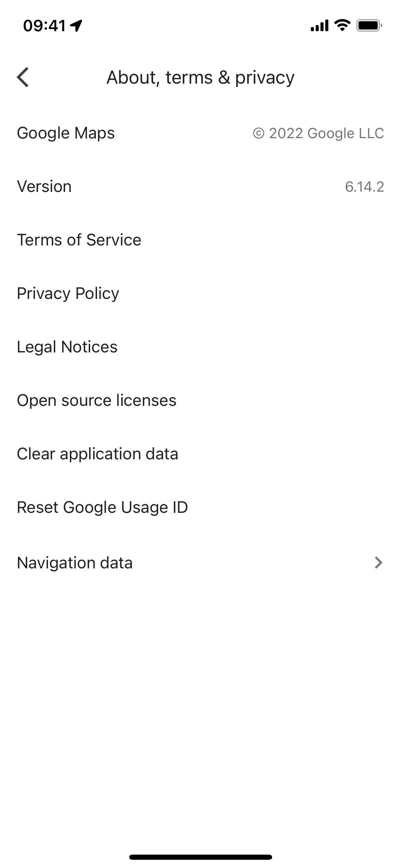Tap Reset Google Usage ID

click(102, 507)
